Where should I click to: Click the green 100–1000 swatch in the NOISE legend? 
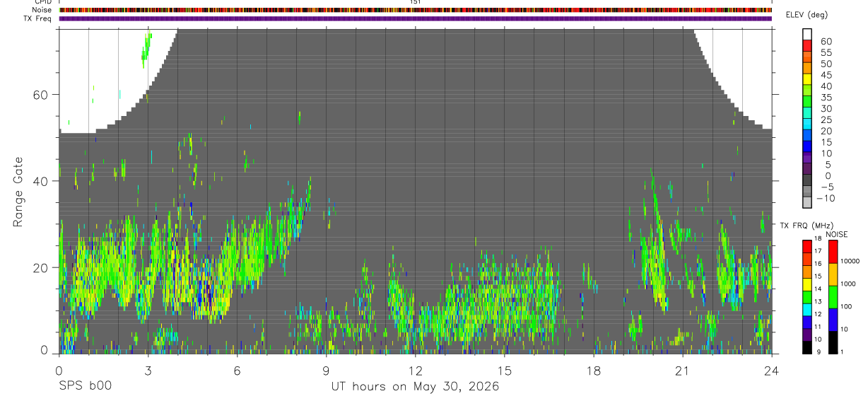(x=833, y=296)
